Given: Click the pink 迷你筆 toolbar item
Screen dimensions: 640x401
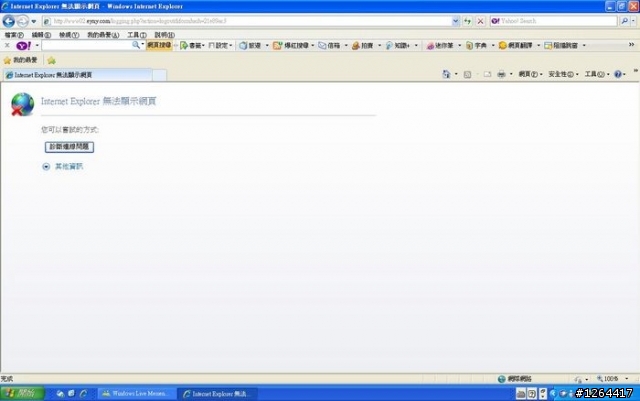Looking at the screenshot, I should (x=440, y=45).
